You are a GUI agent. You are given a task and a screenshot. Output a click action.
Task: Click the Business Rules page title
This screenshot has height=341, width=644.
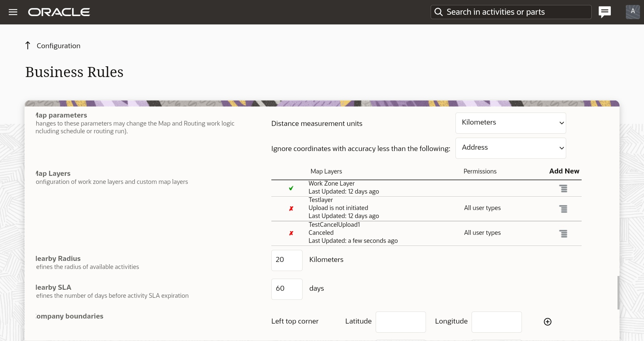point(74,72)
